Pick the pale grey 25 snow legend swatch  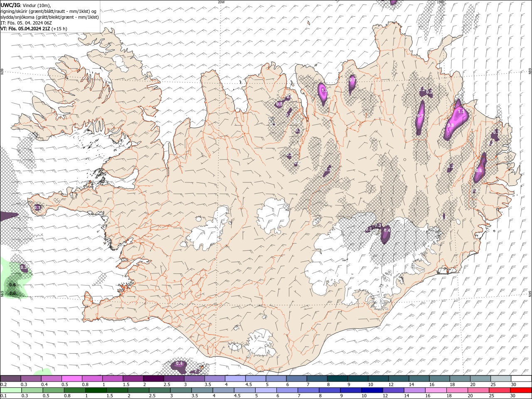click(501, 379)
